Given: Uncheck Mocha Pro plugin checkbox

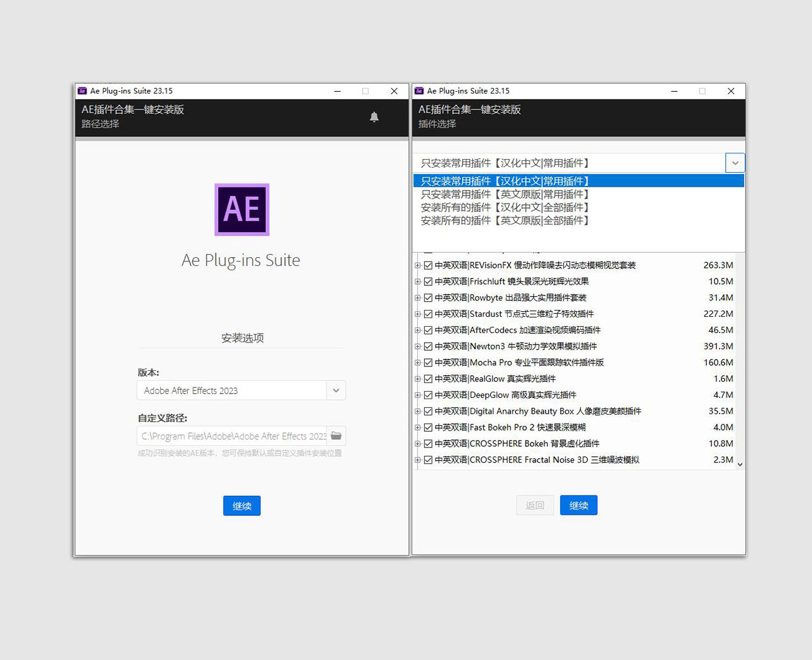Looking at the screenshot, I should click(428, 363).
